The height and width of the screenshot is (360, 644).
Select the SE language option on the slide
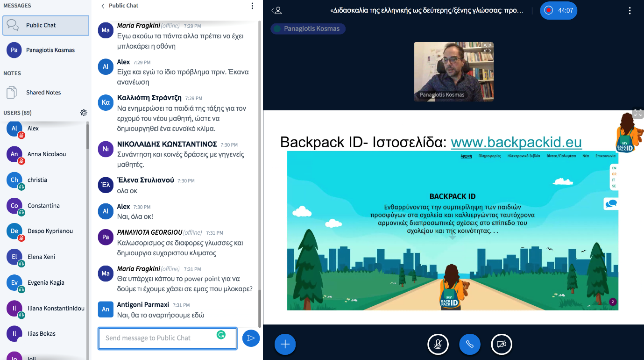[614, 186]
